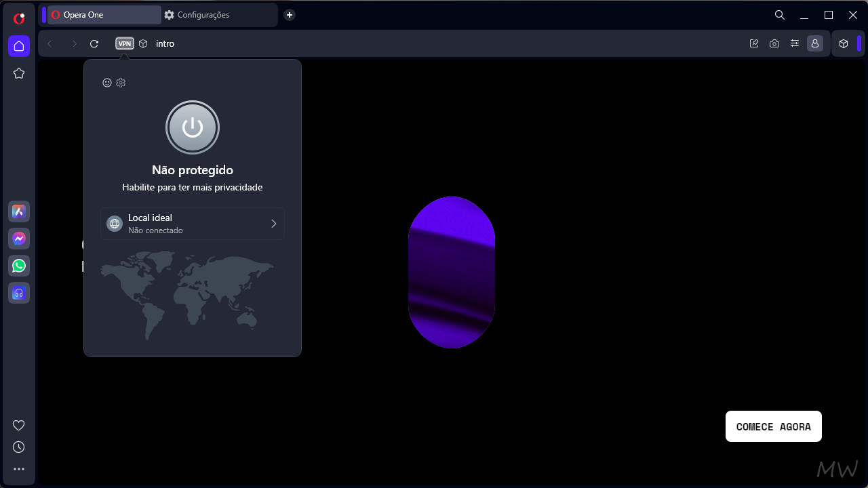868x488 pixels.
Task: Maximize the Opera window
Action: point(829,15)
